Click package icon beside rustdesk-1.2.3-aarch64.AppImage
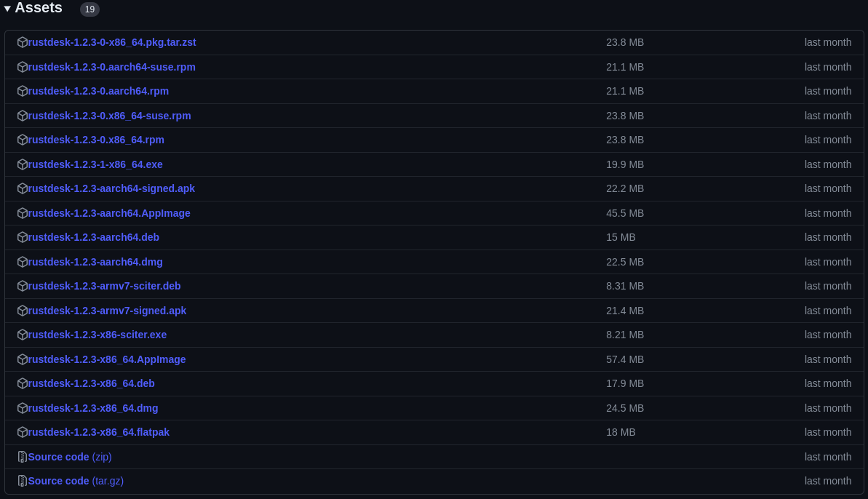The height and width of the screenshot is (499, 868). tap(23, 213)
